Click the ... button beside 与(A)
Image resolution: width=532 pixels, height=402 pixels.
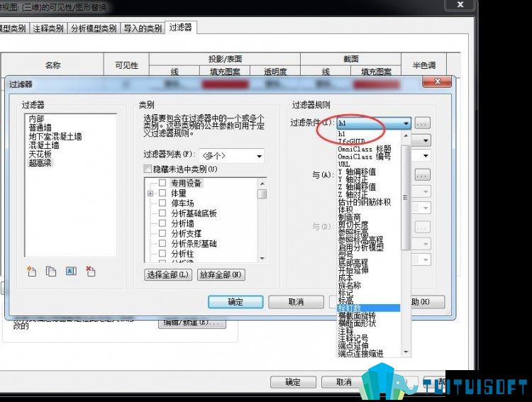tap(423, 175)
